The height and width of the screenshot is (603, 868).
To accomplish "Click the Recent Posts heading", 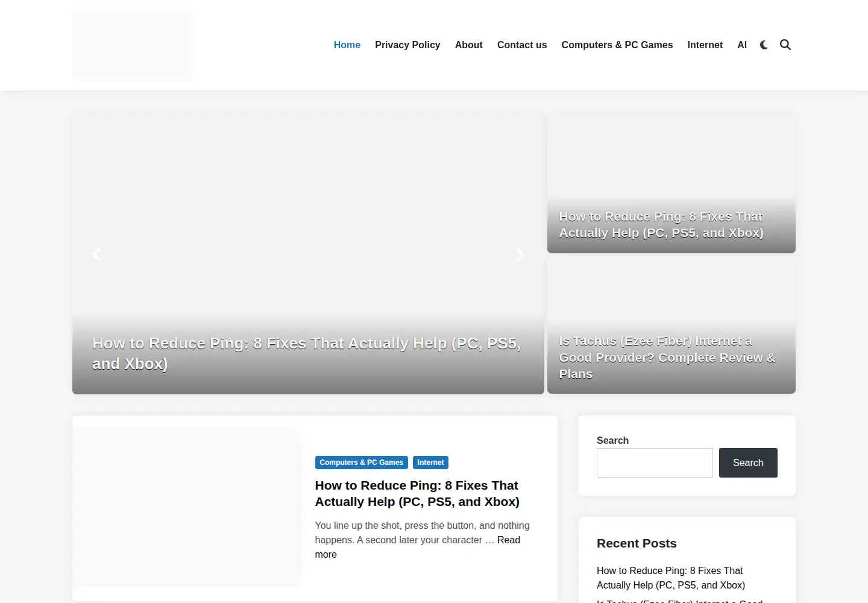I will pyautogui.click(x=637, y=543).
